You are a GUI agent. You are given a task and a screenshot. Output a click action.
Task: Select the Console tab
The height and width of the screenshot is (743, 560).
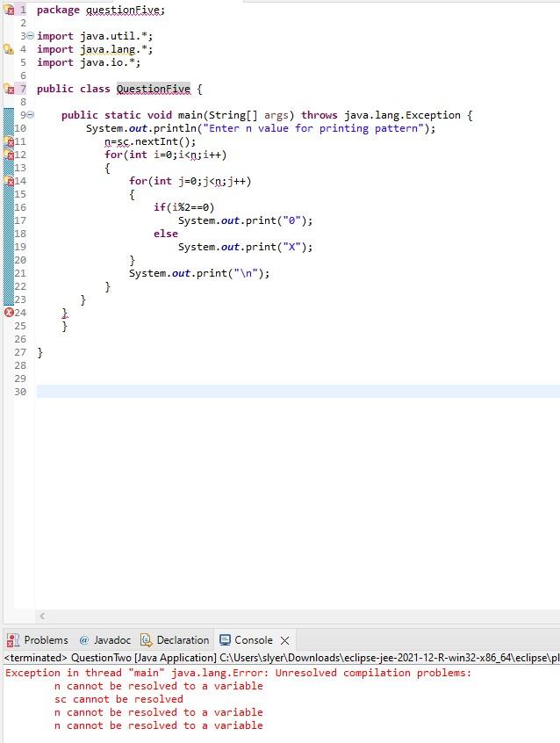pyautogui.click(x=254, y=640)
